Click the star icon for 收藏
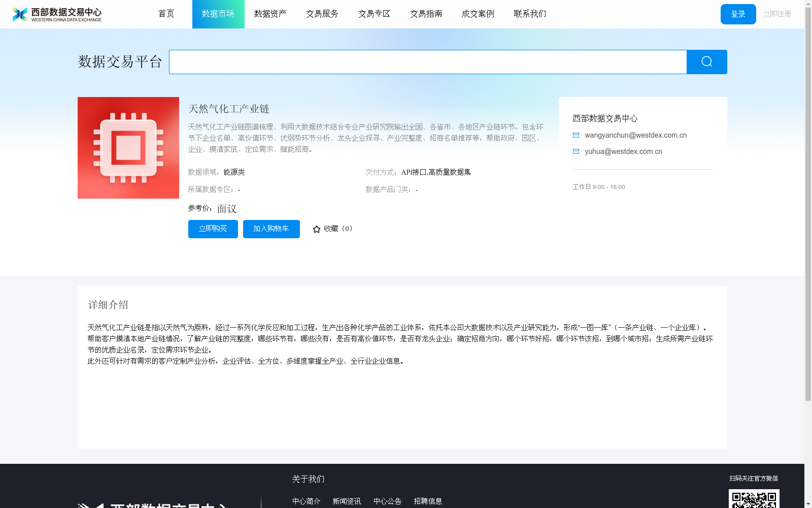This screenshot has width=812, height=508. [317, 229]
